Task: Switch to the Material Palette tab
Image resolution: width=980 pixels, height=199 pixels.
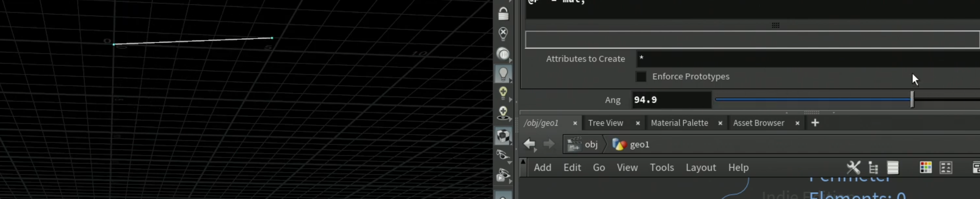Action: point(679,123)
